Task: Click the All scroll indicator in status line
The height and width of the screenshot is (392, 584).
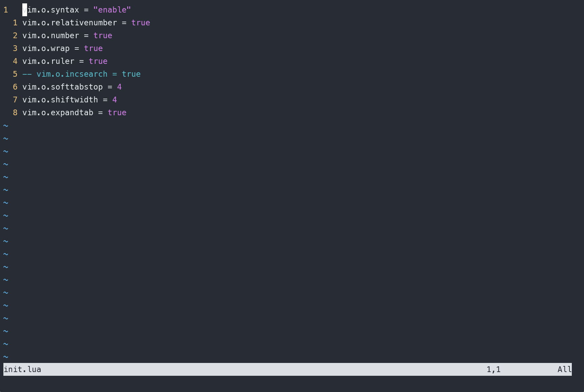Action: (x=564, y=370)
